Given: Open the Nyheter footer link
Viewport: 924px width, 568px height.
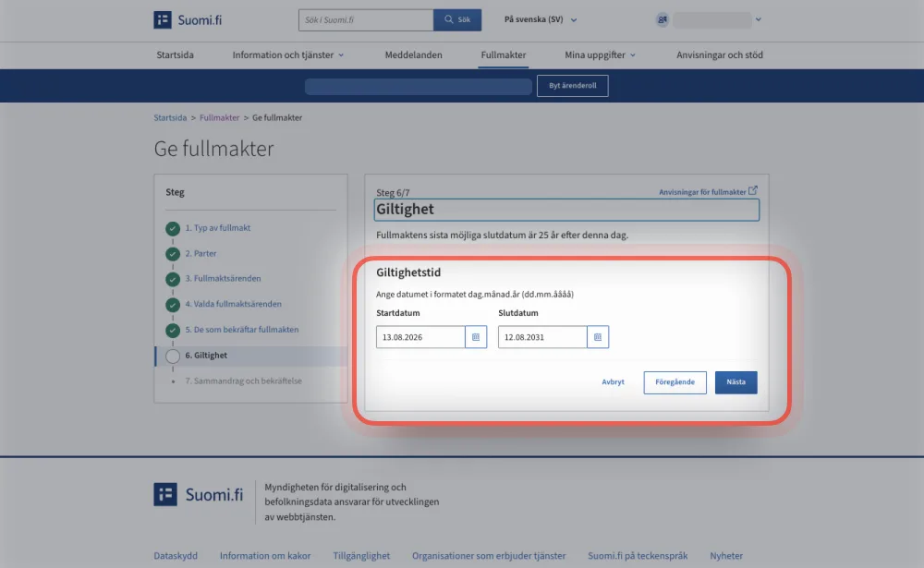Looking at the screenshot, I should coord(726,556).
